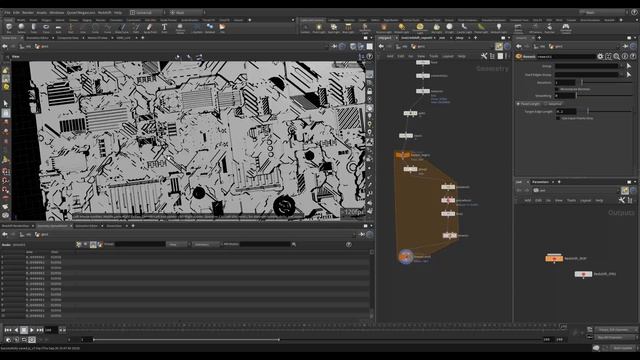Play animation backward
Screen dimensions: 640x360
pos(16,330)
